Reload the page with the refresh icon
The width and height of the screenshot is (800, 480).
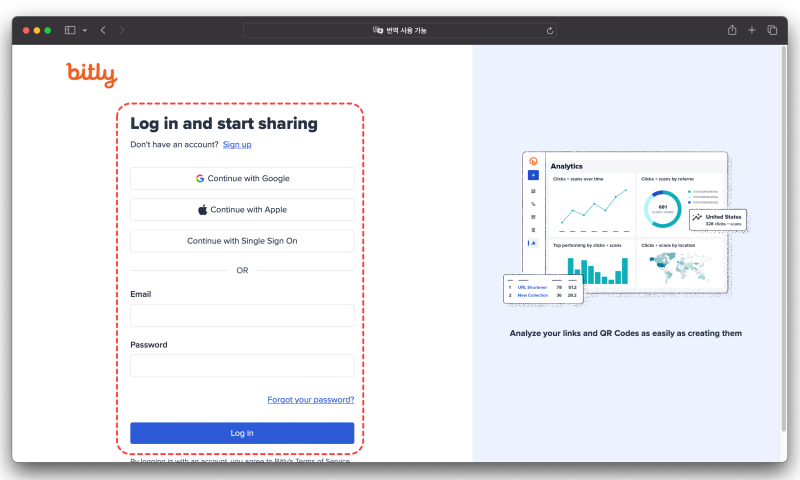point(549,31)
